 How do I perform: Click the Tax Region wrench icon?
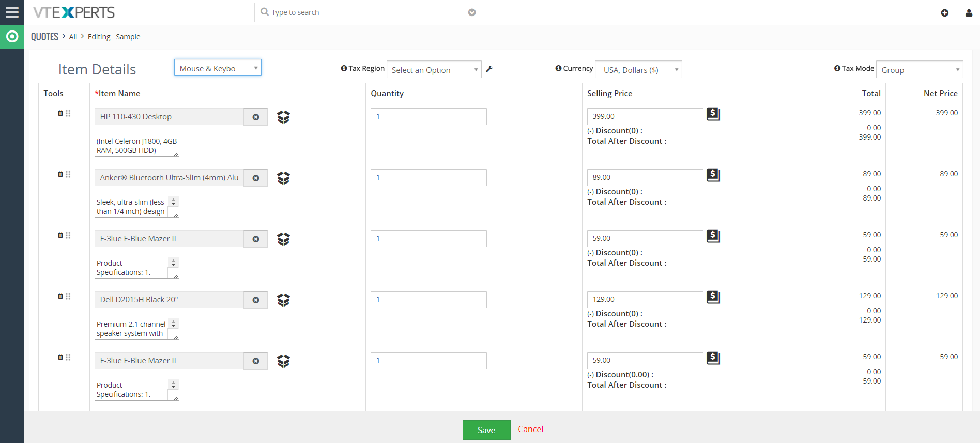[x=489, y=69]
